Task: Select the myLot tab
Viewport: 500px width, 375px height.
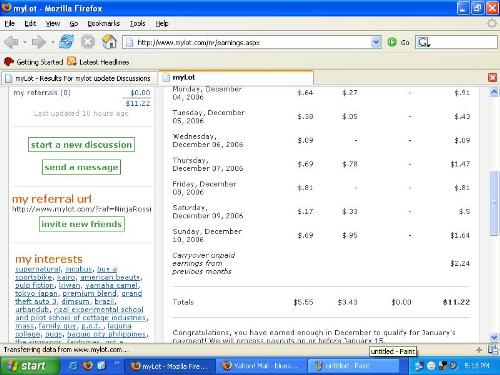Action: 236,78
